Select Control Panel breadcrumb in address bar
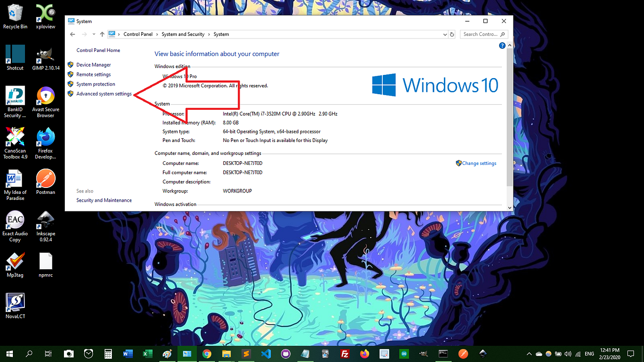 [x=138, y=34]
